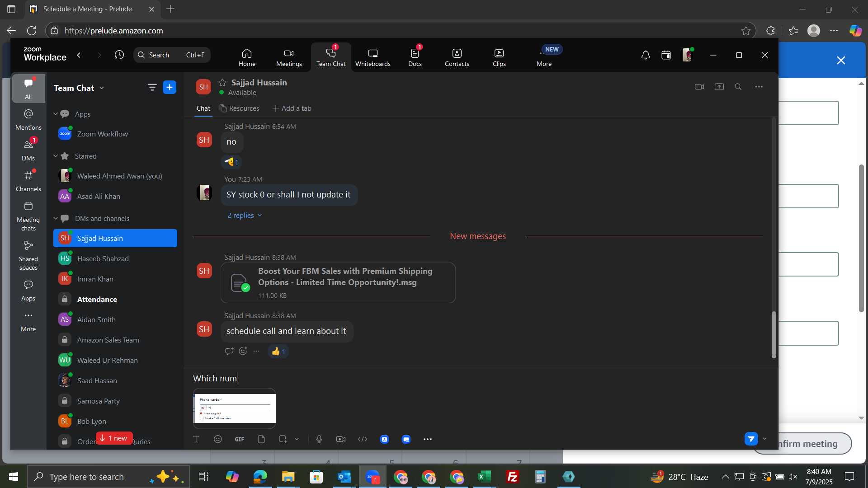Click the share screen icon in chat header
This screenshot has width=868, height=488.
[x=719, y=87]
